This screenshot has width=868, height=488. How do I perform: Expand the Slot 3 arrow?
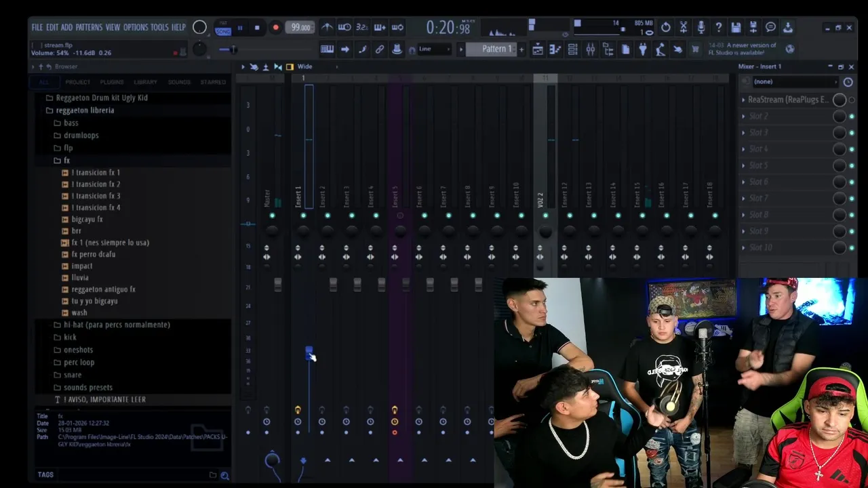tap(743, 133)
